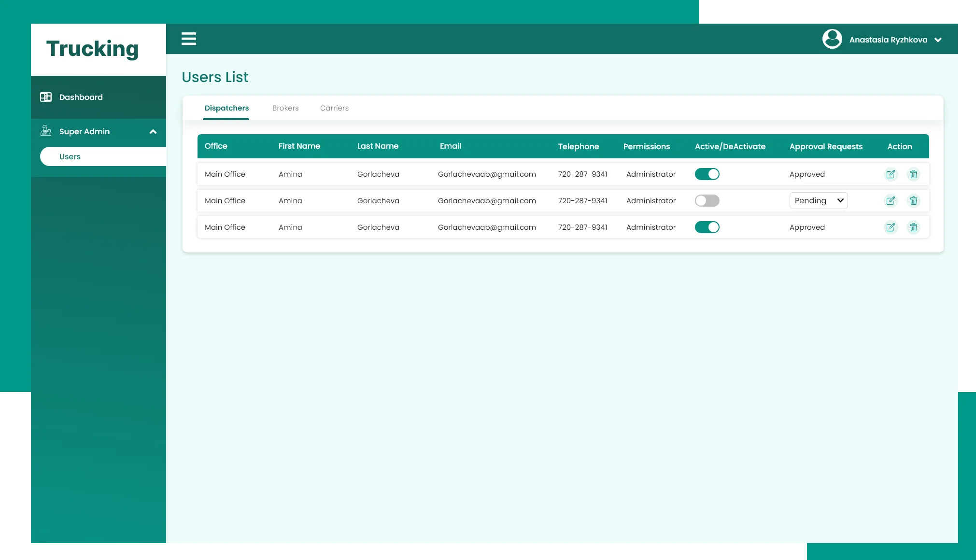Click the Telephone column header

pyautogui.click(x=578, y=146)
